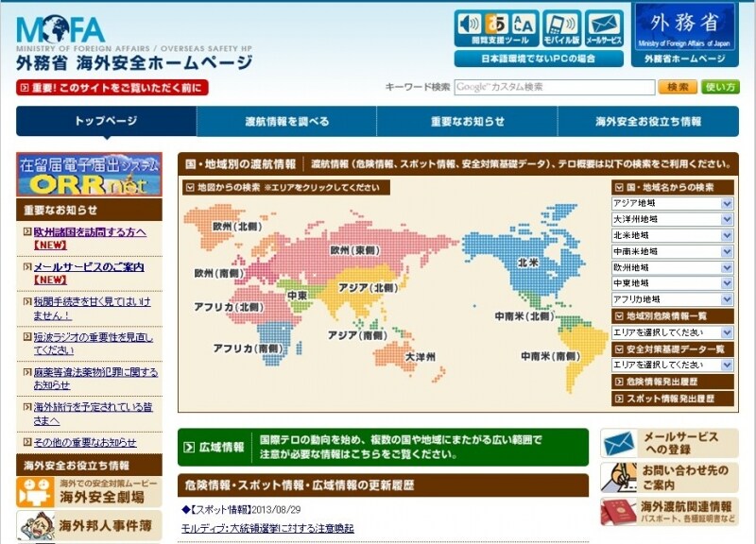Switch to the トップページ tab
This screenshot has height=544, width=756.
pyautogui.click(x=106, y=121)
